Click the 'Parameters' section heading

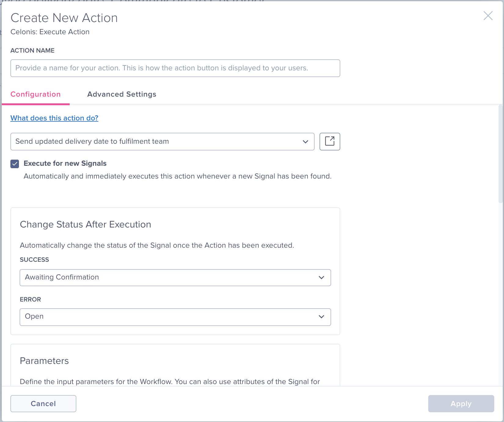pos(44,361)
